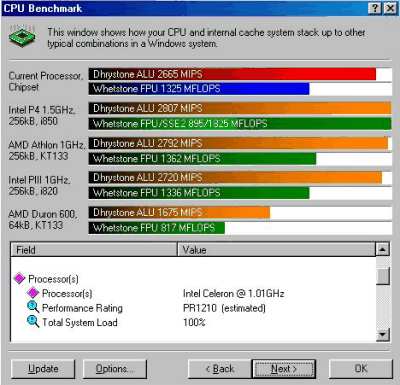
Task: Click the pink diamond beside Intel Celeron entry
Action: point(33,293)
